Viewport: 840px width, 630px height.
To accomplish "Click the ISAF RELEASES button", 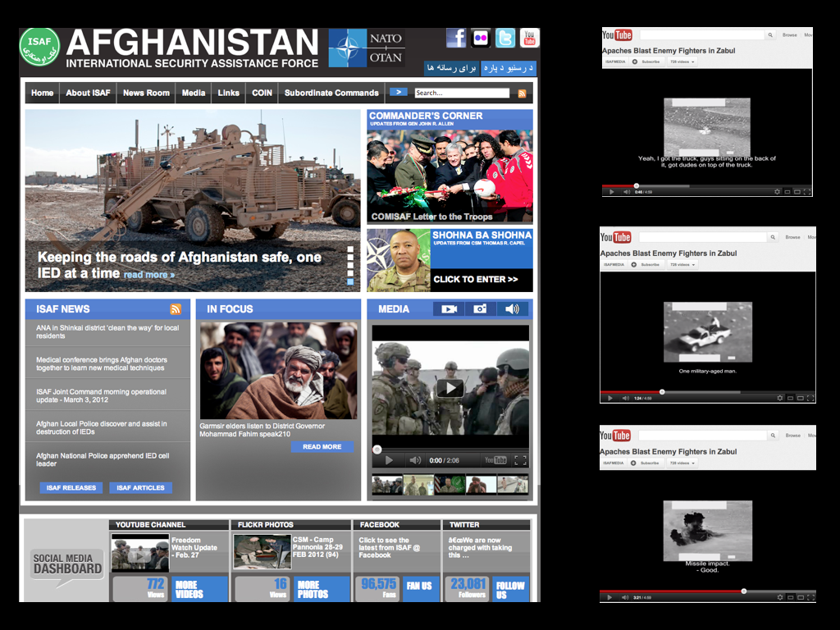I will (x=71, y=488).
